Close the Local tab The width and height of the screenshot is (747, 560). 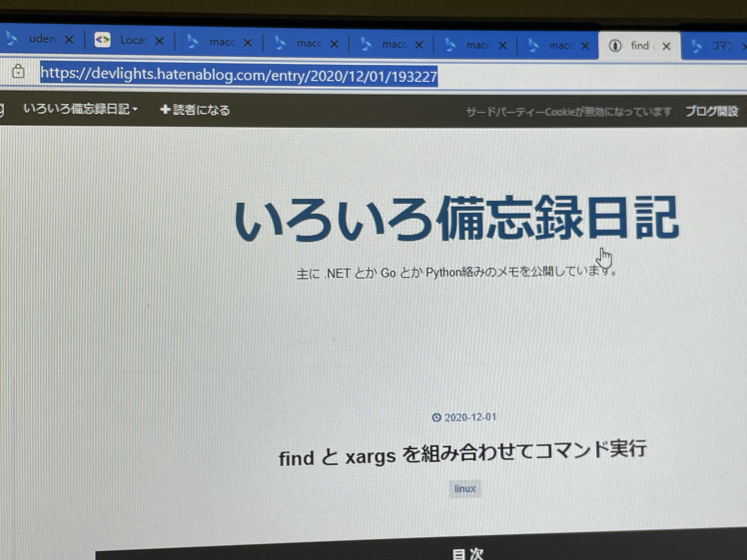click(x=159, y=41)
